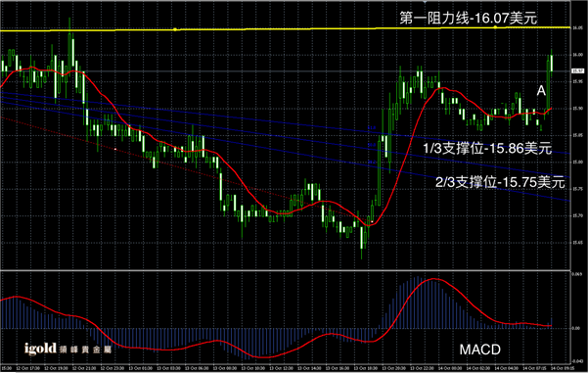Click the yellow anchor point on resistance line's right
The image size is (588, 373).
coord(495,27)
